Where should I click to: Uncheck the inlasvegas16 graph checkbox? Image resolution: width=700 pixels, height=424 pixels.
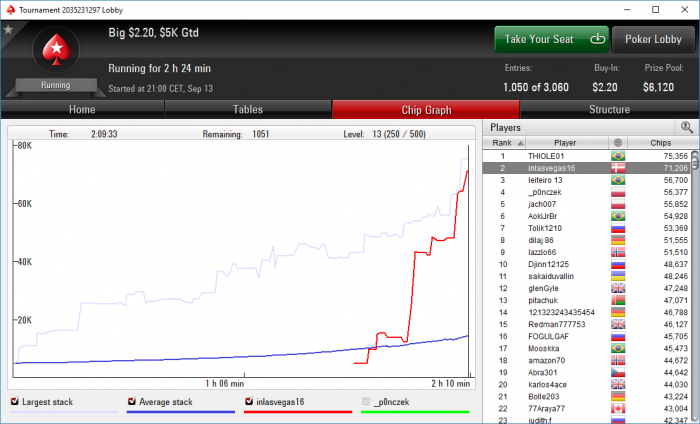point(249,401)
